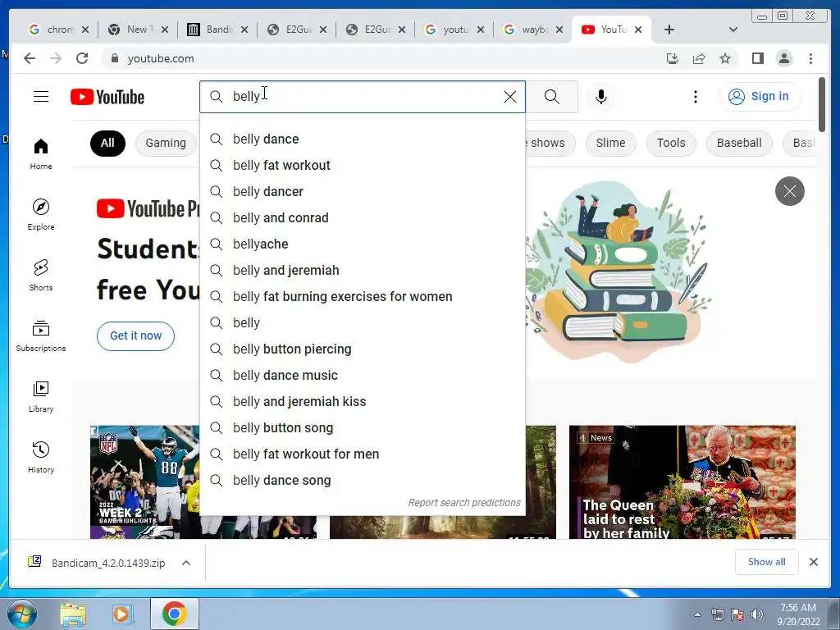Select suggestion belly fat burning exercises for women
This screenshot has height=630, width=840.
[x=362, y=296]
